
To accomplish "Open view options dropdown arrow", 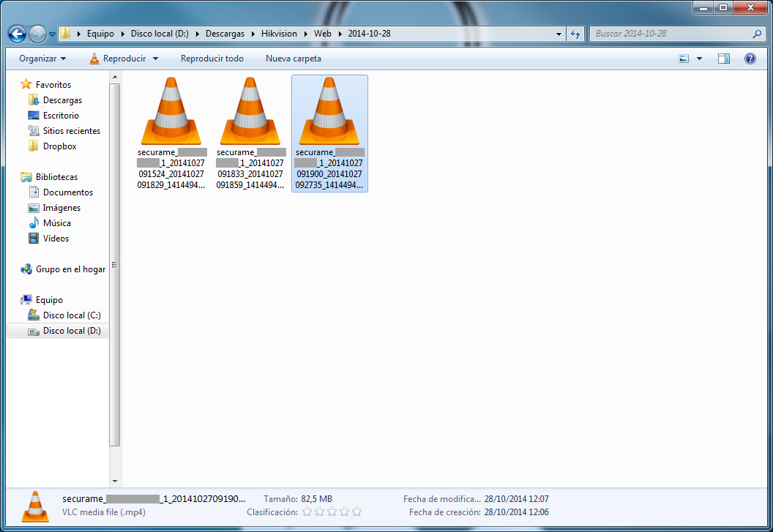I will [x=699, y=59].
